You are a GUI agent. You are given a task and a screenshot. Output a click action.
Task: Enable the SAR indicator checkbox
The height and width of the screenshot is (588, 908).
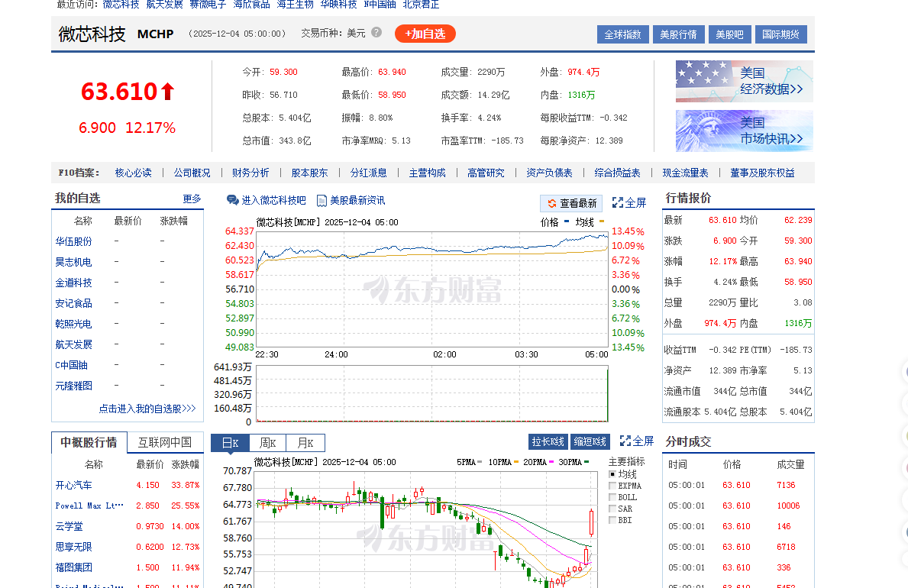point(612,509)
